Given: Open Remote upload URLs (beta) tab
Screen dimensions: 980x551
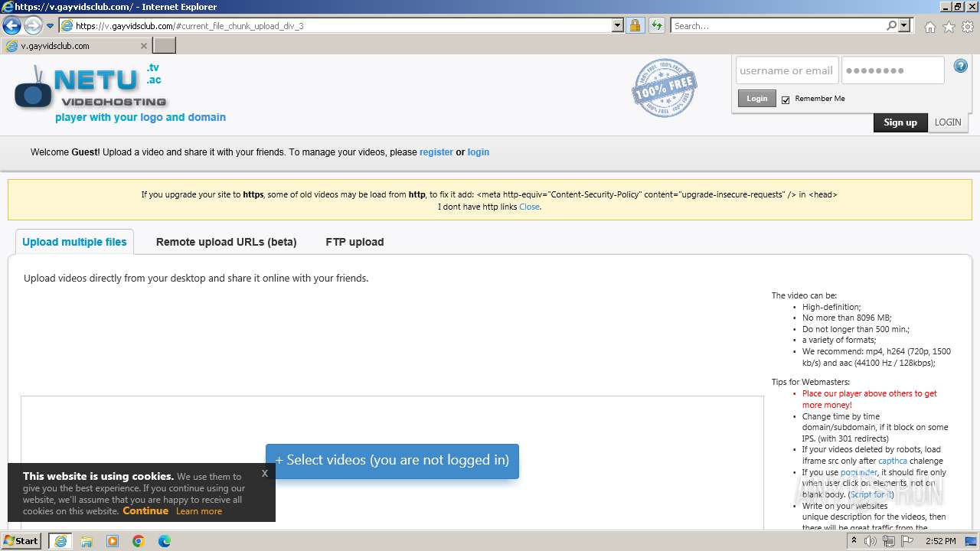Looking at the screenshot, I should click(x=226, y=242).
